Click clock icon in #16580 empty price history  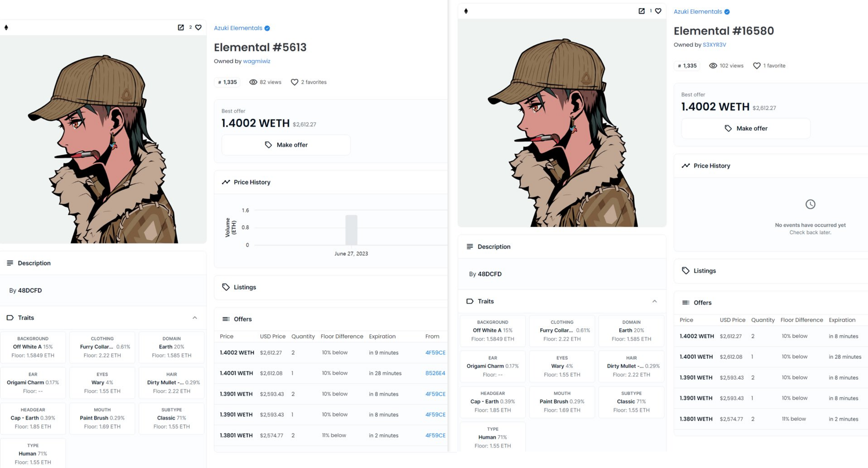point(810,204)
